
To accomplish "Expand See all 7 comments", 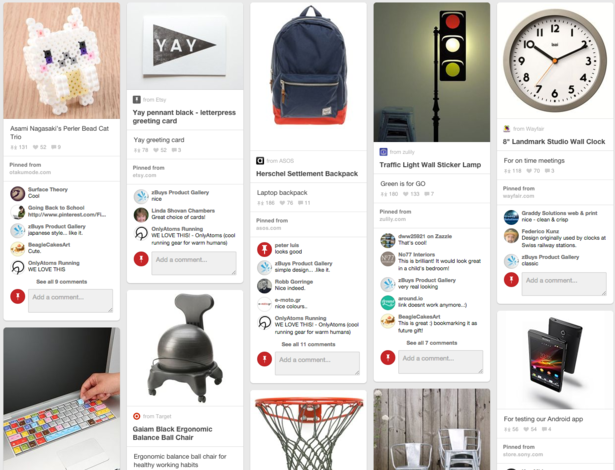I will (432, 343).
